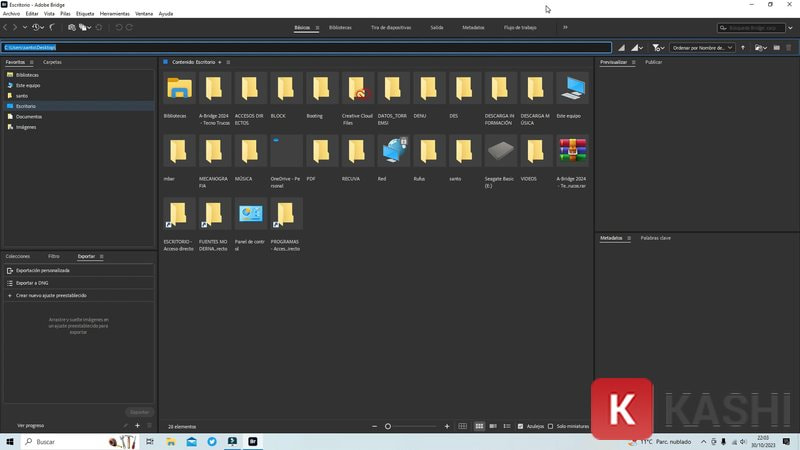Image resolution: width=800 pixels, height=450 pixels.
Task: Click the Favoritos panel menu icon
Action: [32, 62]
